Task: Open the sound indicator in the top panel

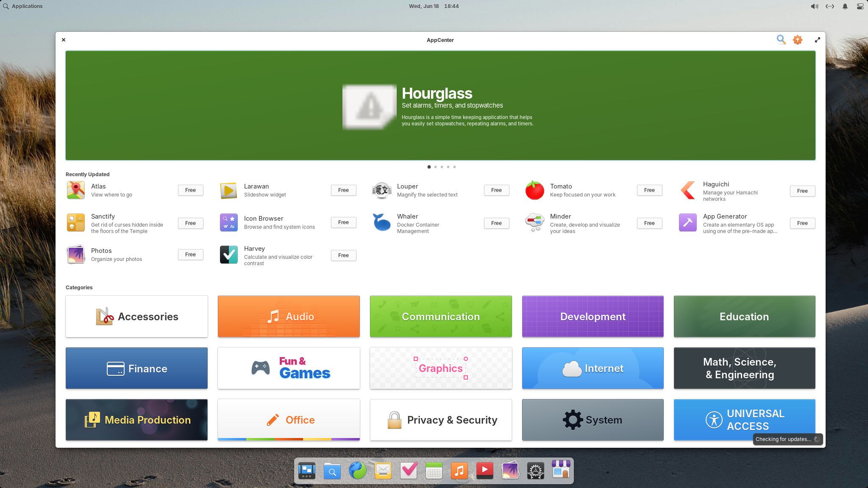Action: [x=815, y=6]
